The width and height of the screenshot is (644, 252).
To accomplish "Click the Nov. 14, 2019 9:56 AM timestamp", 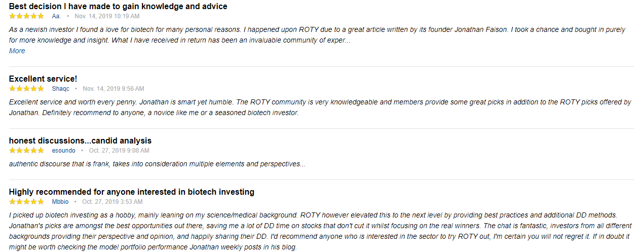I will click(x=113, y=89).
